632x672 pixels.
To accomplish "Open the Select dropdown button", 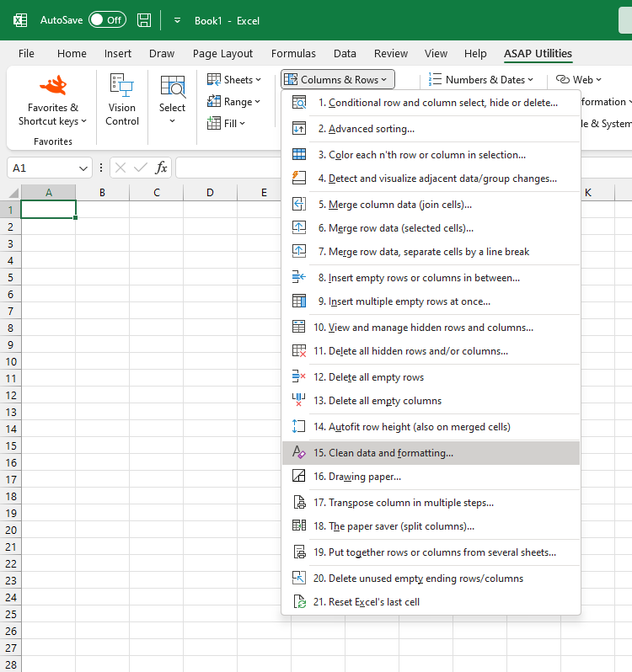I will [x=173, y=100].
